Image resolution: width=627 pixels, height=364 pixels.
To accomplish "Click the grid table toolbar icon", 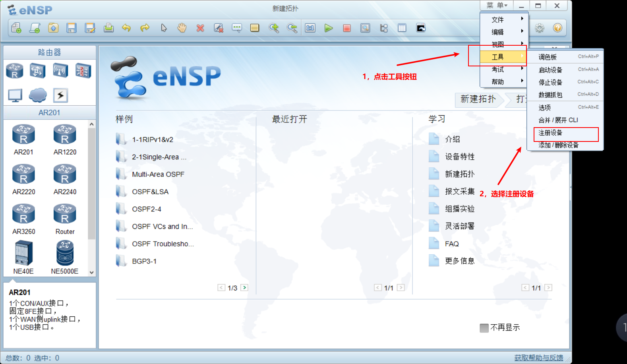I will click(402, 28).
